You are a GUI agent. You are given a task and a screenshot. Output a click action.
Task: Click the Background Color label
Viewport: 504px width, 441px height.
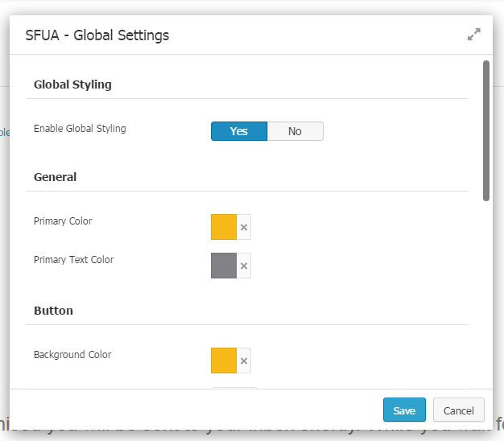(x=72, y=355)
